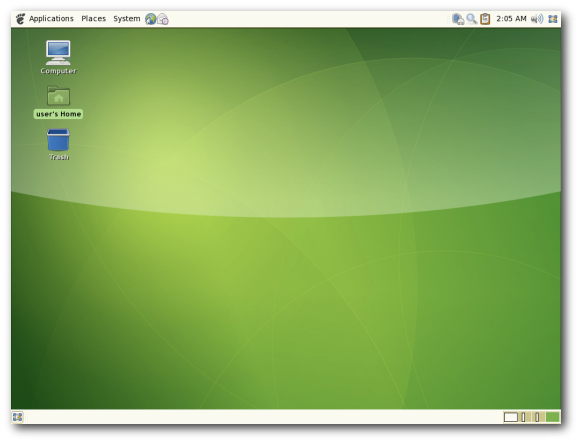Open the System menu

pos(127,18)
